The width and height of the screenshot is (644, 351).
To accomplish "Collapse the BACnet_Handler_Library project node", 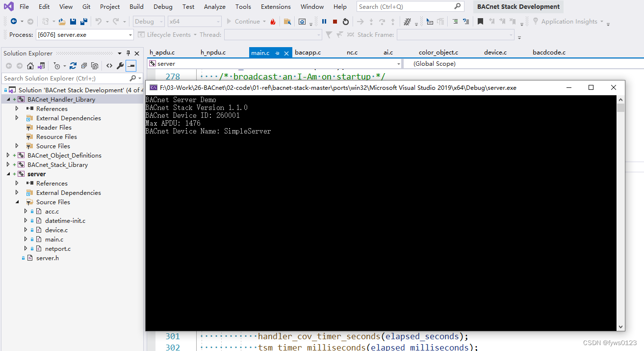I will point(8,99).
